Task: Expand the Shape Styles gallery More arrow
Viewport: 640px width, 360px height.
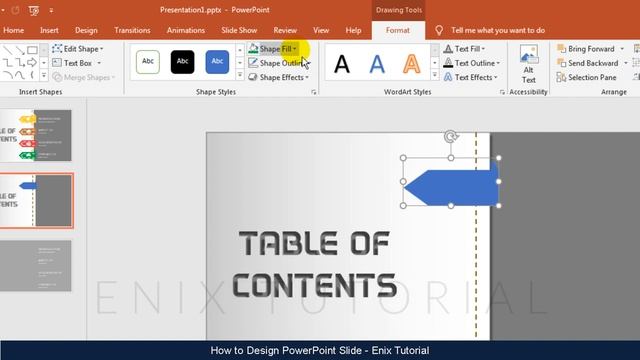Action: pyautogui.click(x=240, y=76)
